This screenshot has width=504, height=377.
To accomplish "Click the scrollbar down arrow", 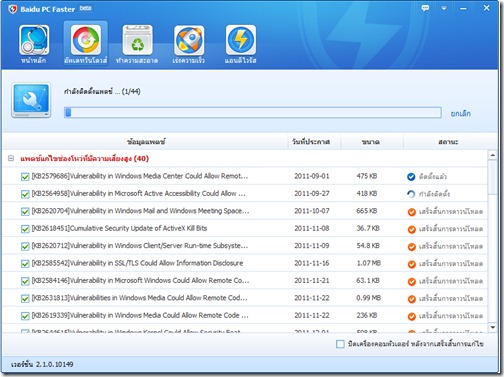I will [x=493, y=328].
